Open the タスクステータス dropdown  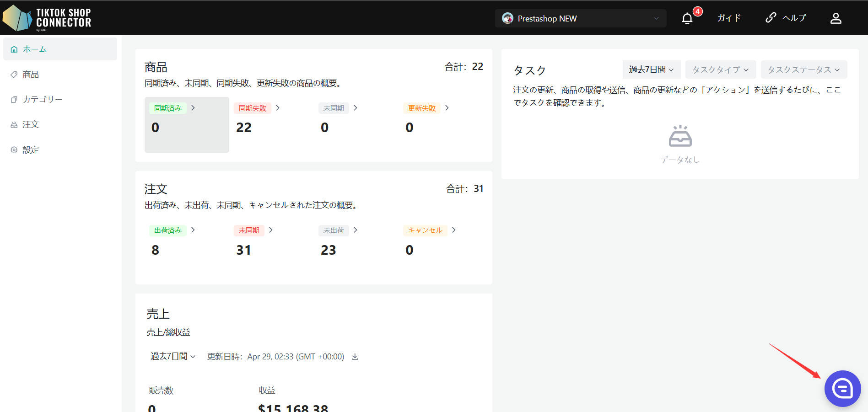tap(803, 70)
